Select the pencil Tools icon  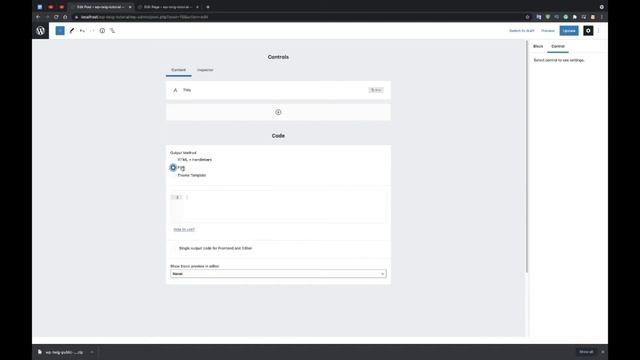pyautogui.click(x=72, y=31)
